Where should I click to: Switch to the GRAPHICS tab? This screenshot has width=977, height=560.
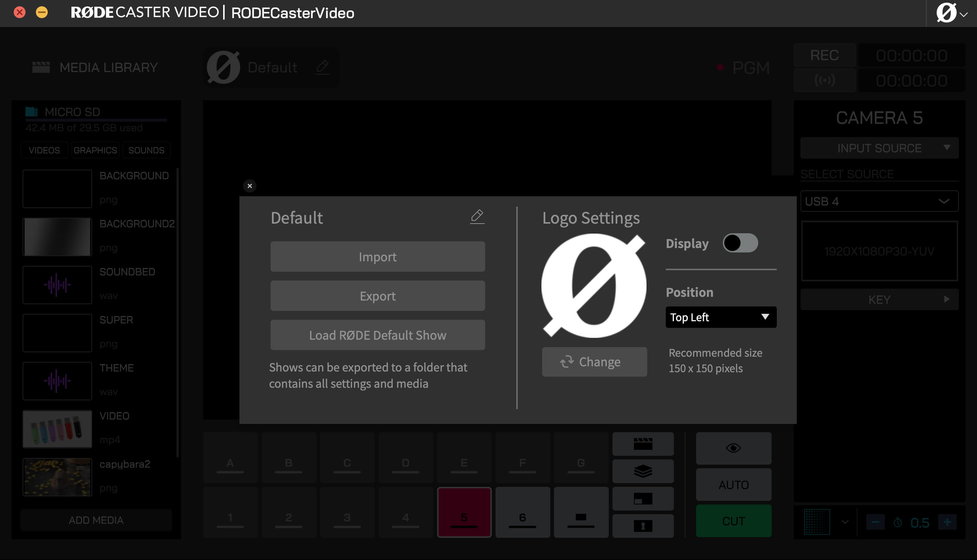point(95,150)
